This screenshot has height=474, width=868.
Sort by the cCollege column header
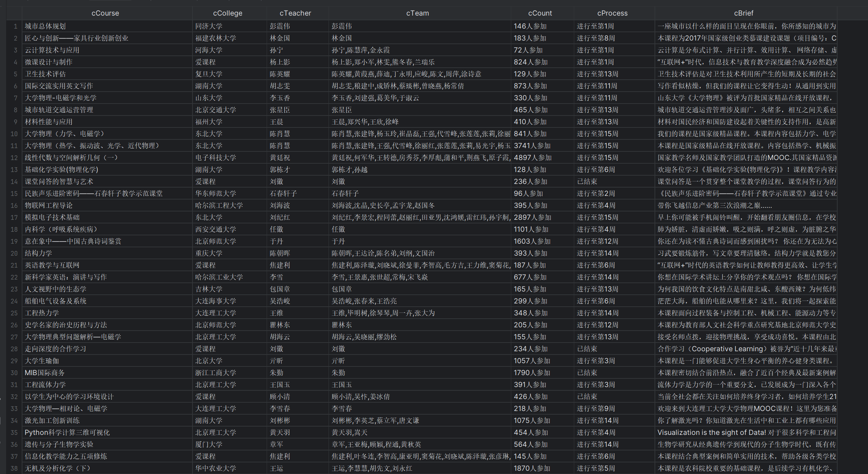pyautogui.click(x=228, y=13)
